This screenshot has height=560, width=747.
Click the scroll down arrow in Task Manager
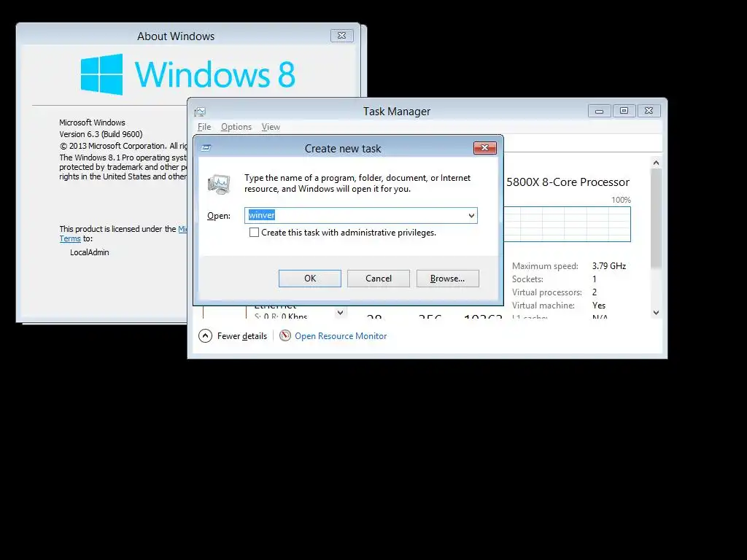pyautogui.click(x=656, y=312)
